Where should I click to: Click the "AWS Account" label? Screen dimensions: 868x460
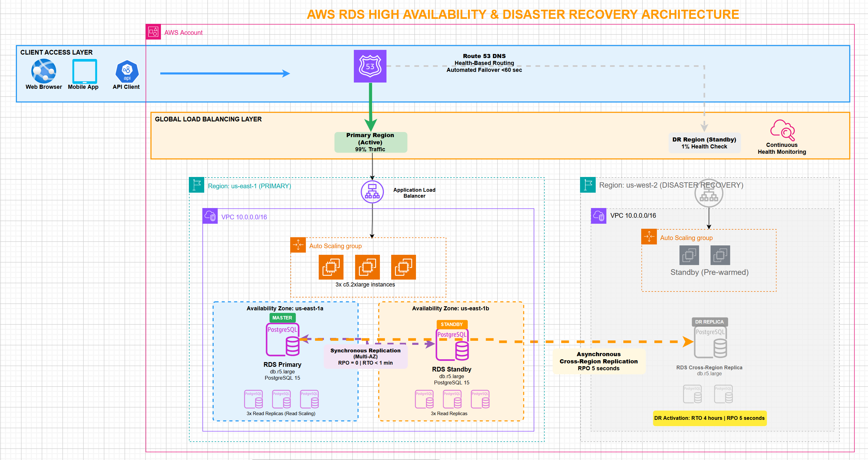183,32
